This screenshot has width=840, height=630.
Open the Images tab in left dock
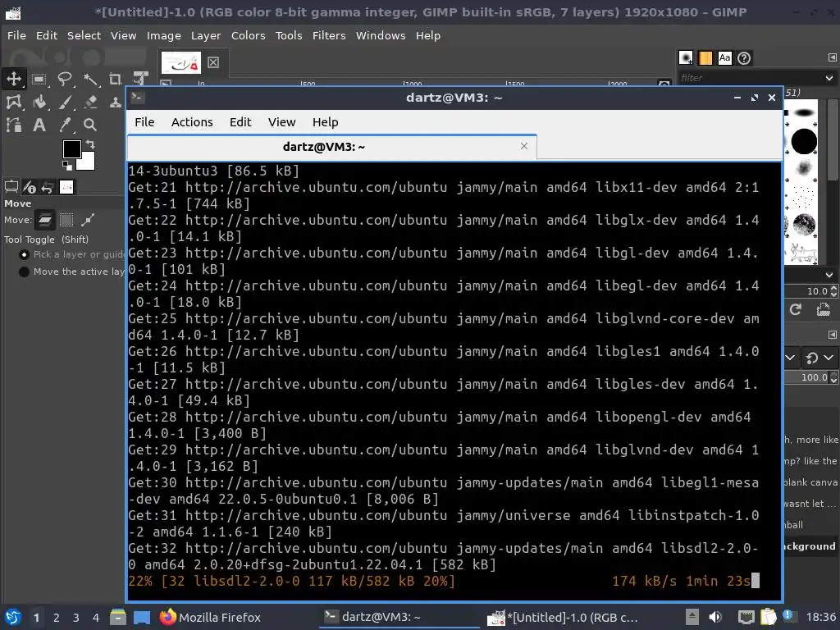66,187
